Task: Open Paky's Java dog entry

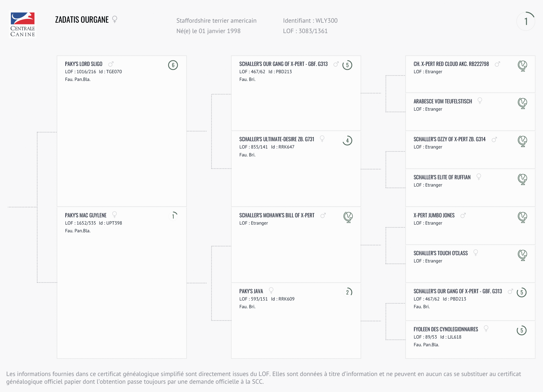Action: click(251, 291)
